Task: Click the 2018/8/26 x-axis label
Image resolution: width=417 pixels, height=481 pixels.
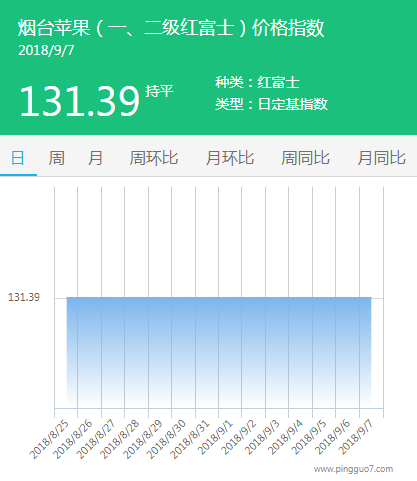Action: pyautogui.click(x=72, y=439)
